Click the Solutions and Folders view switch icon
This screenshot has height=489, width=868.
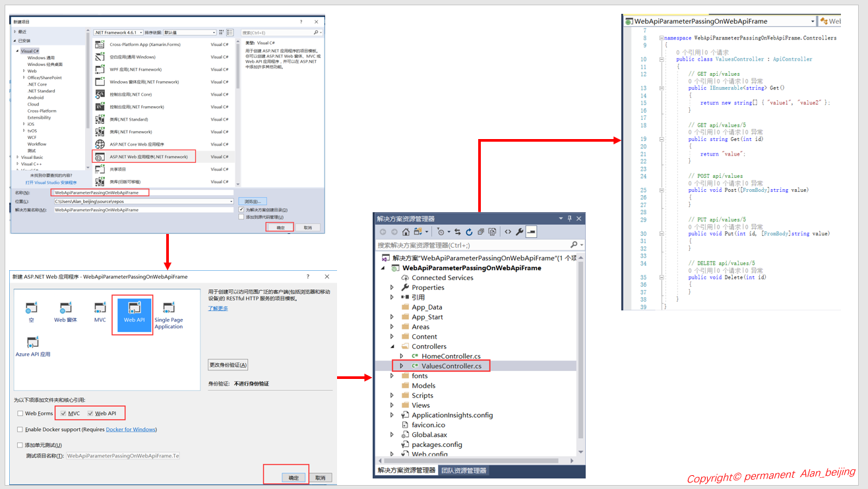[x=418, y=232]
